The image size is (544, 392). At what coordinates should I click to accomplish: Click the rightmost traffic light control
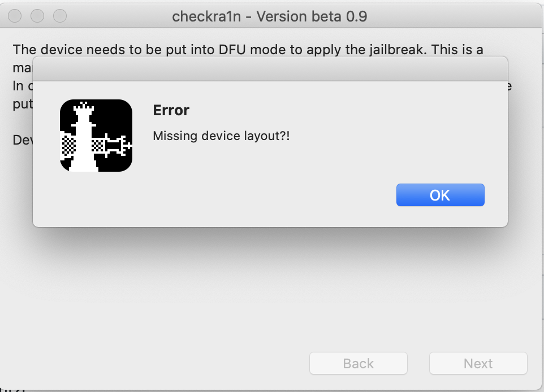[59, 16]
